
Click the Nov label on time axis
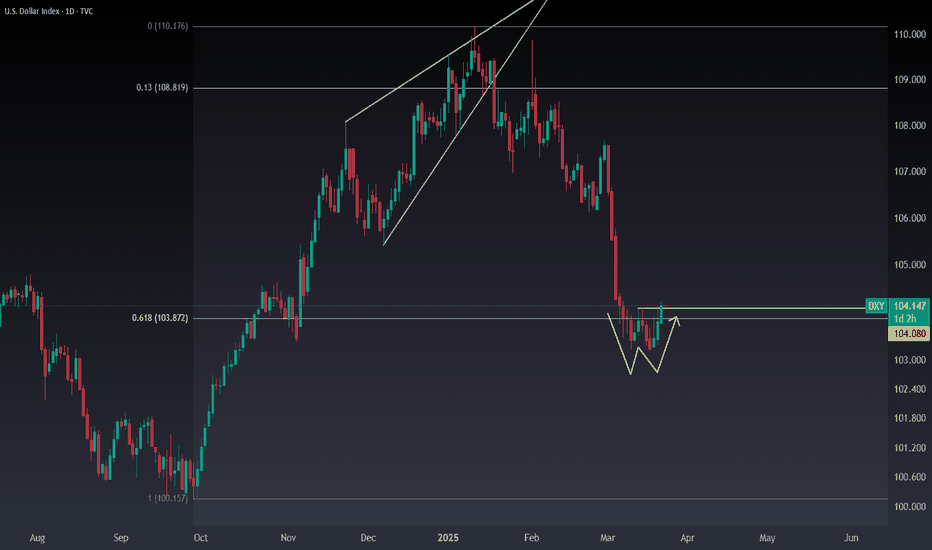coord(288,538)
